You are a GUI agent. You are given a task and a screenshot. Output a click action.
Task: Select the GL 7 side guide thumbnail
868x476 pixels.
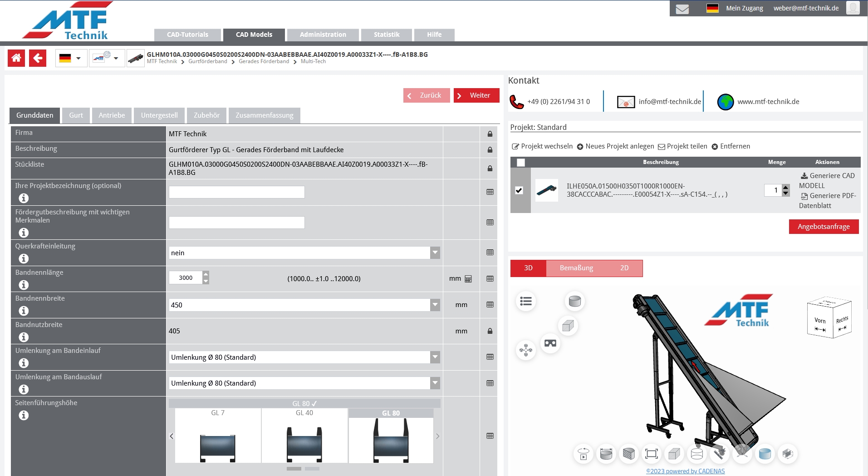[218, 436]
